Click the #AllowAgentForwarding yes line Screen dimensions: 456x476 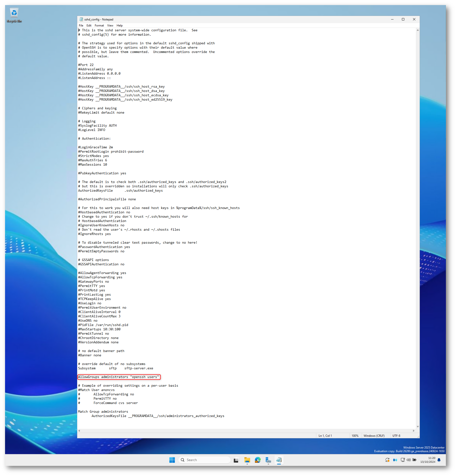coord(102,273)
